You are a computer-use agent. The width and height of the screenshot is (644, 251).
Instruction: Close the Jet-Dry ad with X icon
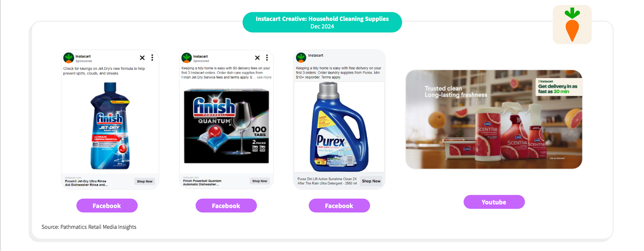(142, 58)
